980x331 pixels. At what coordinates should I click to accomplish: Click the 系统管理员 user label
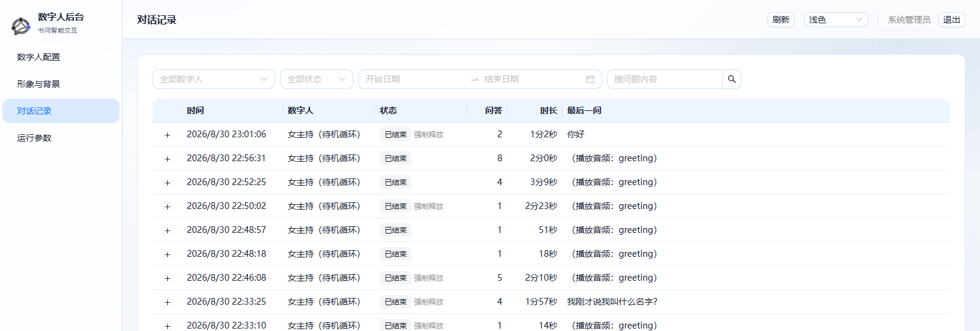(x=910, y=20)
